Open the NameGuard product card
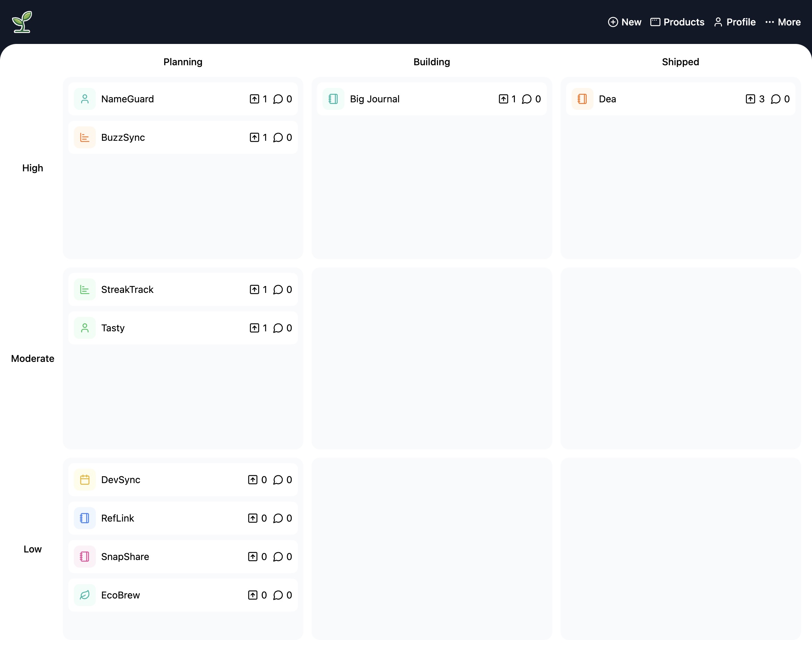 (x=183, y=99)
